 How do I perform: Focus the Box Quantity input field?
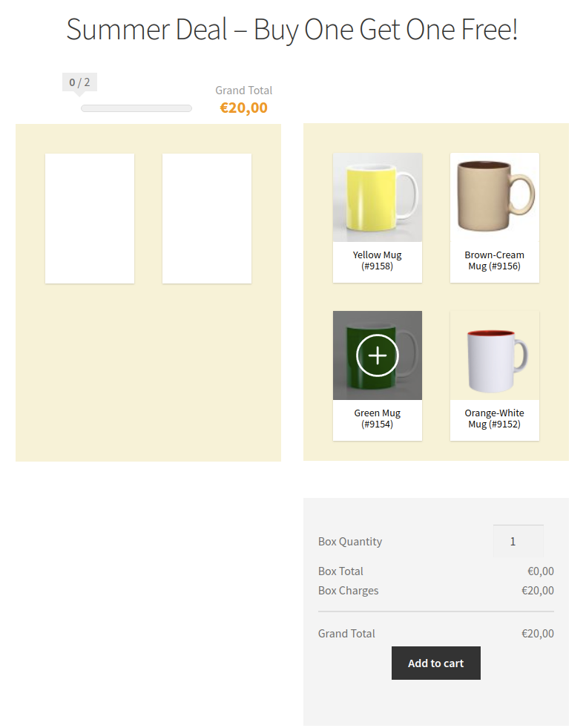click(518, 541)
